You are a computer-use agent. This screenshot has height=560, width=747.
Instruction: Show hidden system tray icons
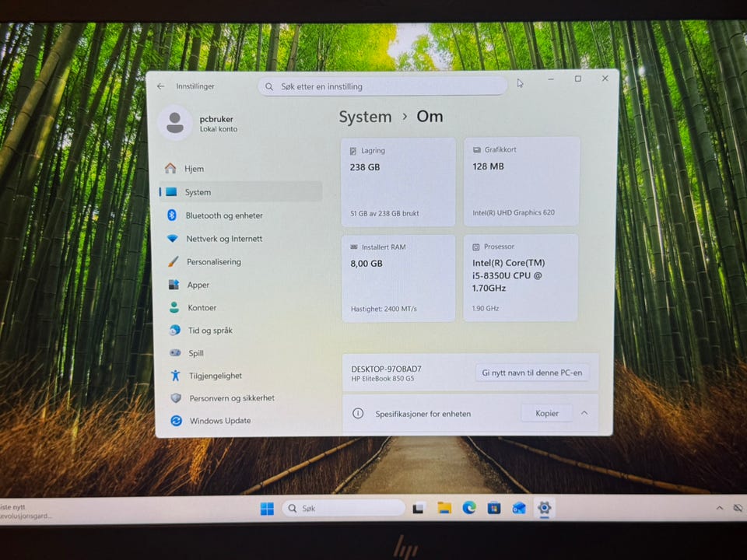[719, 508]
